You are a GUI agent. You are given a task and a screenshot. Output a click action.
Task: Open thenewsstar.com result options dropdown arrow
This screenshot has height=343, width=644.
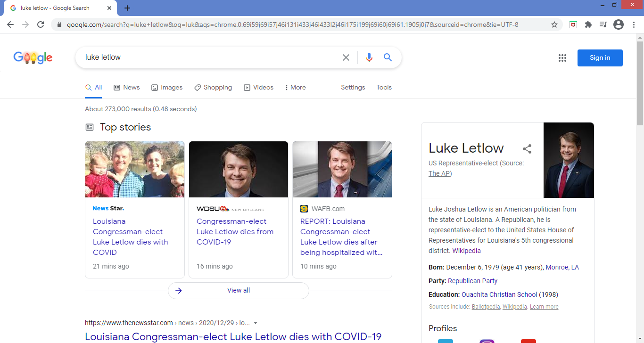point(256,323)
